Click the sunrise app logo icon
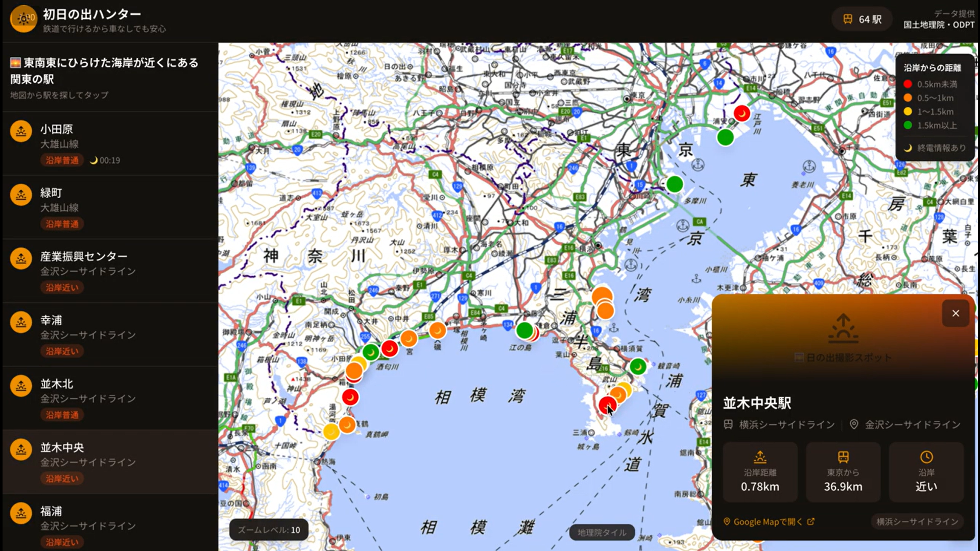This screenshot has height=551, width=980. (23, 19)
